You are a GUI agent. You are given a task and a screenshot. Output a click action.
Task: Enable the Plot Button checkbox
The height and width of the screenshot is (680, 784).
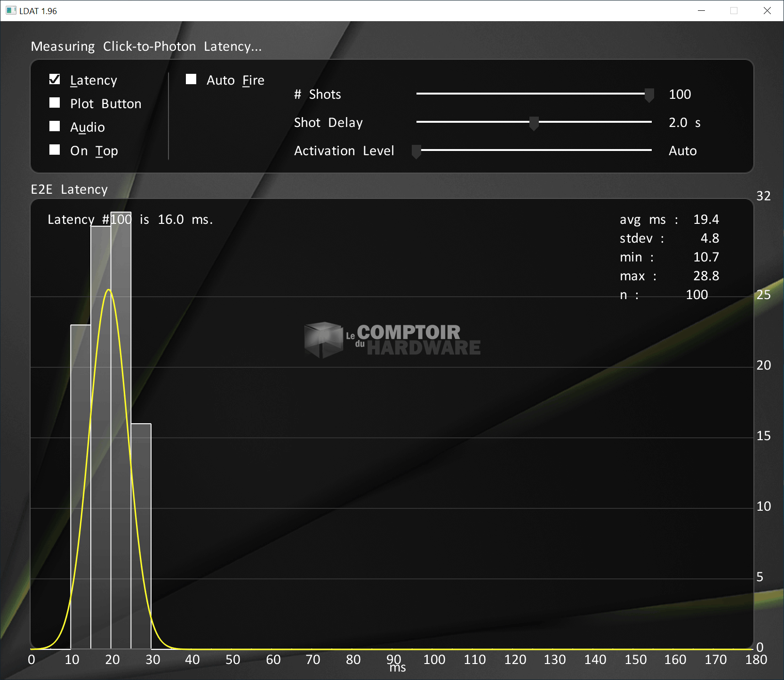(x=55, y=103)
